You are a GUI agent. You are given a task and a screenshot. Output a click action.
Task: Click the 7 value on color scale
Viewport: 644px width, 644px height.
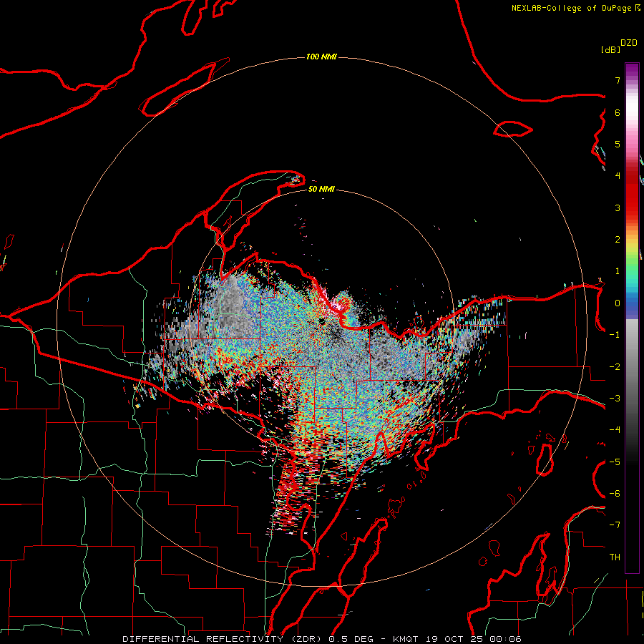(618, 80)
